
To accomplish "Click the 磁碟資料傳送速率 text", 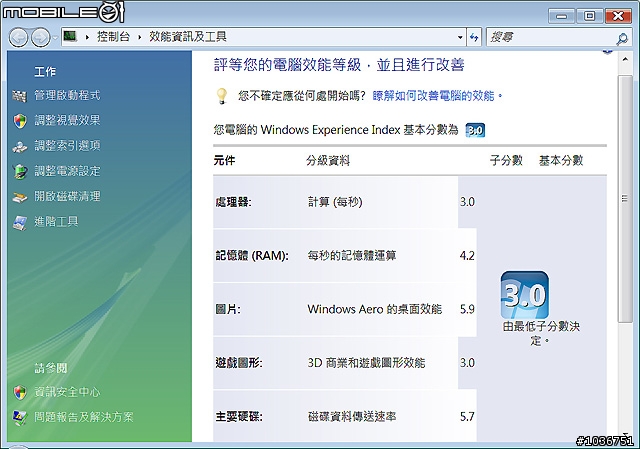I will 352,417.
